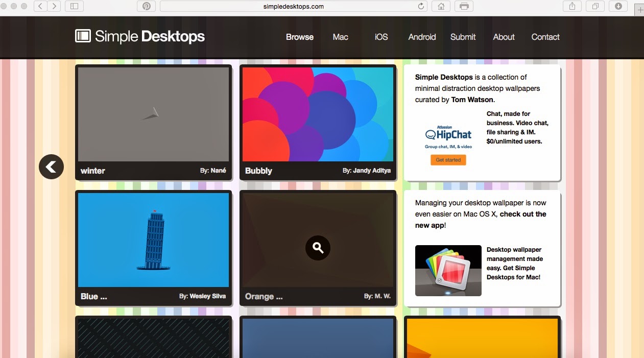Click 'Desktop wallpaper management made easy' text
The image size is (644, 358).
[x=515, y=264]
